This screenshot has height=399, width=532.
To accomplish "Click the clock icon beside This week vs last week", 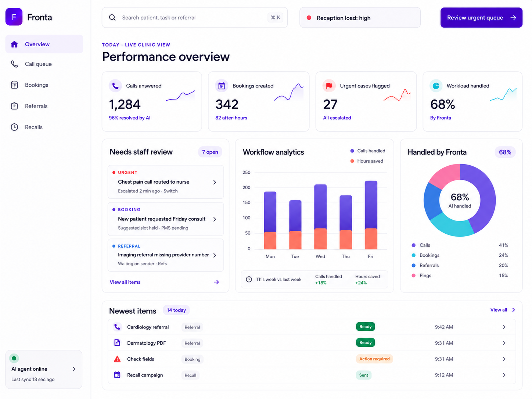I will [x=249, y=279].
